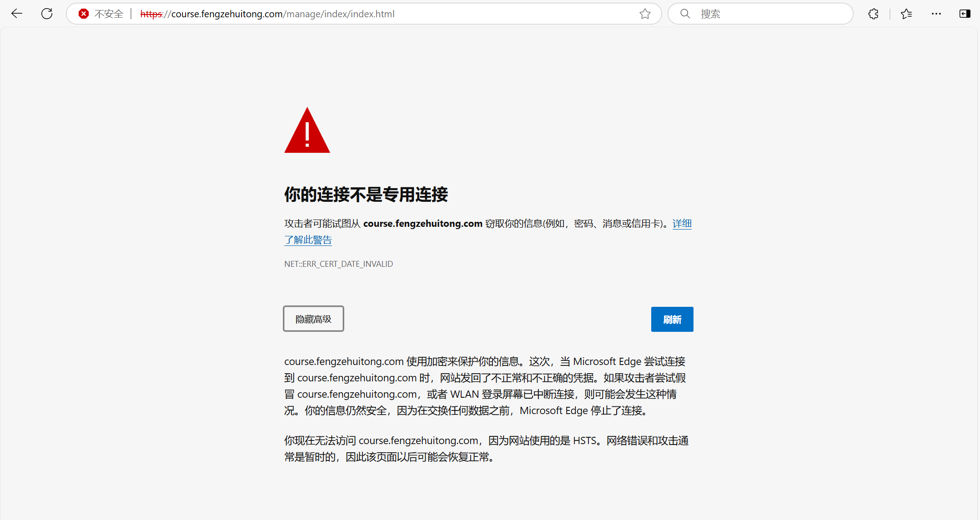Collapse details with 隐藏高级 button
Image resolution: width=980 pixels, height=520 pixels.
point(313,319)
